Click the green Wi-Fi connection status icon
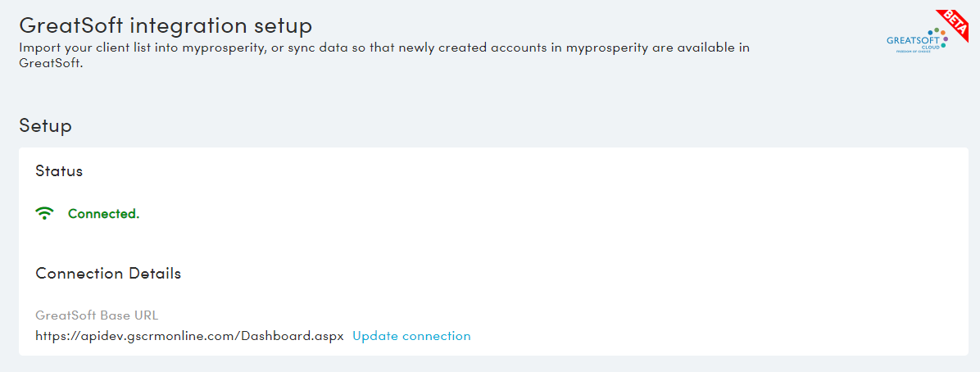Image resolution: width=980 pixels, height=372 pixels. tap(44, 214)
